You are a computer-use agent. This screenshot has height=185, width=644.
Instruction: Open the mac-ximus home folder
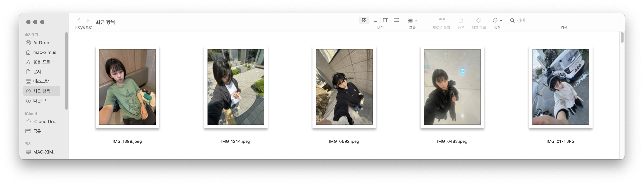tap(45, 52)
